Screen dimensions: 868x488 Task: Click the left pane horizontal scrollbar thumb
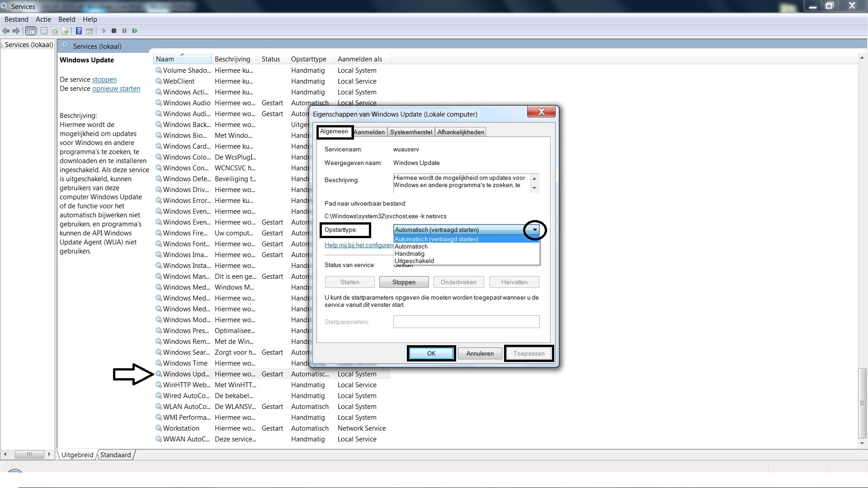tap(29, 454)
